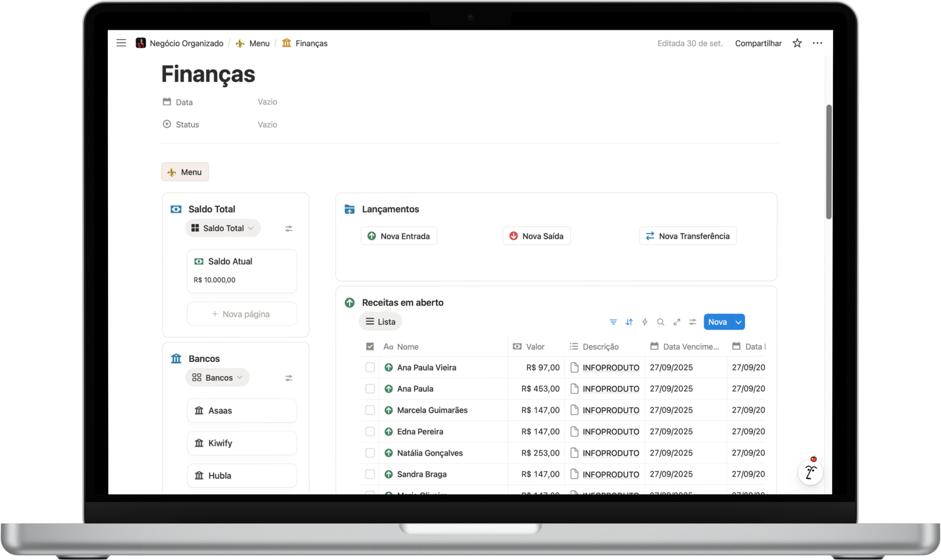
Task: Click the lightning automation icon
Action: (x=645, y=322)
